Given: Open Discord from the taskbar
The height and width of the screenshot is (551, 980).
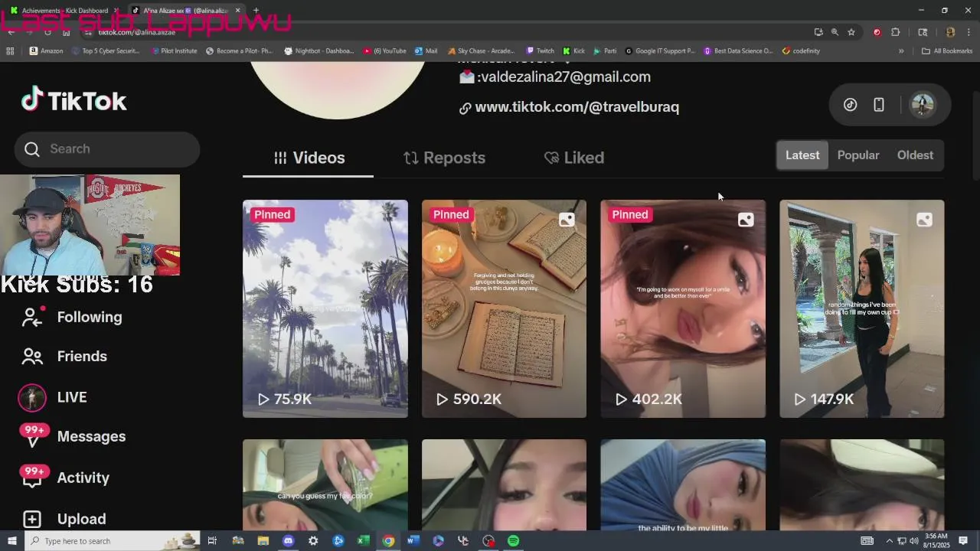Looking at the screenshot, I should tap(288, 541).
